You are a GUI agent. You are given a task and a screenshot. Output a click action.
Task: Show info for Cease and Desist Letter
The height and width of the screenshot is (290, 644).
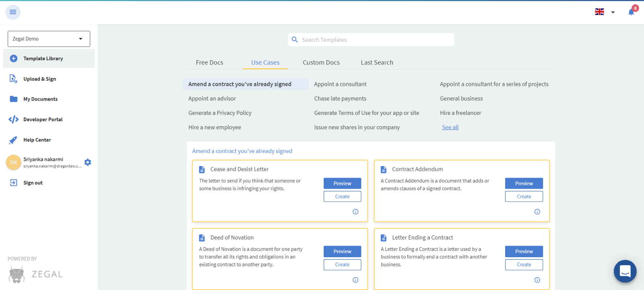pyautogui.click(x=355, y=212)
